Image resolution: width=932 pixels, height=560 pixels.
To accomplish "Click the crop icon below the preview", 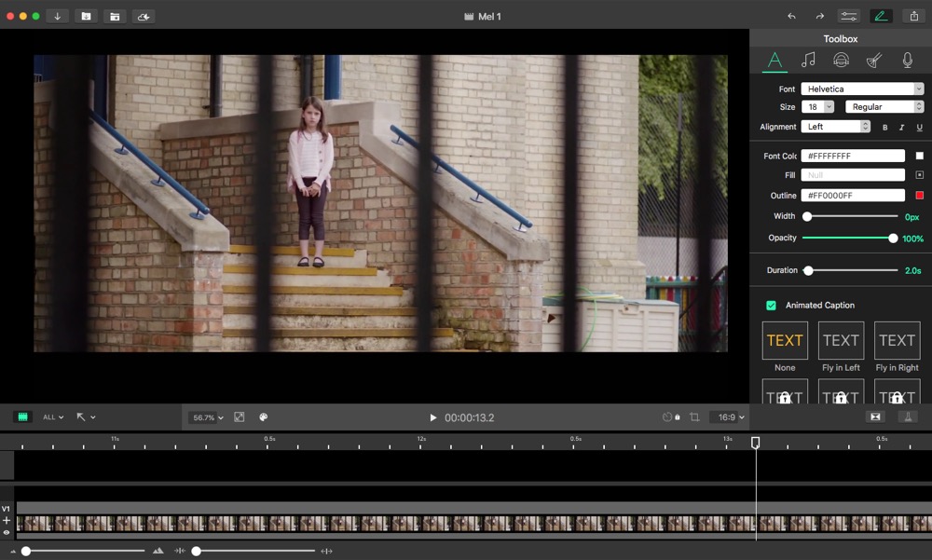I will 694,417.
